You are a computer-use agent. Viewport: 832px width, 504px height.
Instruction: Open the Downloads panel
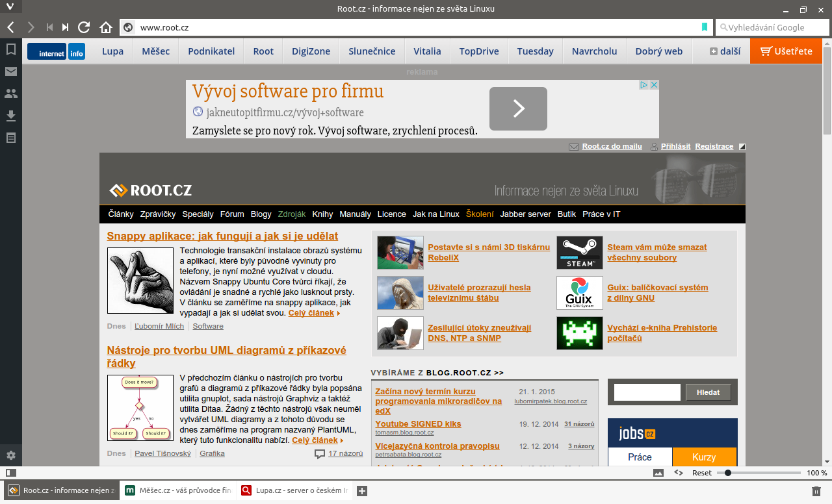(x=10, y=116)
